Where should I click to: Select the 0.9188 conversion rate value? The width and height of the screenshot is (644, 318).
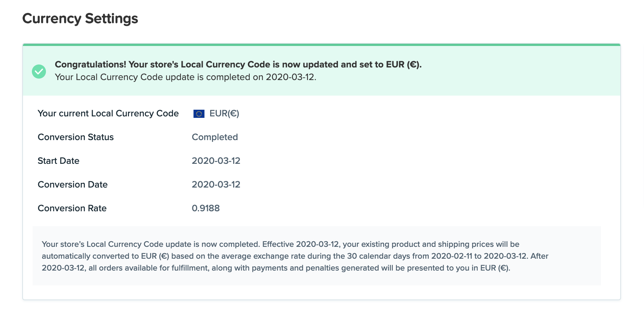click(x=206, y=208)
